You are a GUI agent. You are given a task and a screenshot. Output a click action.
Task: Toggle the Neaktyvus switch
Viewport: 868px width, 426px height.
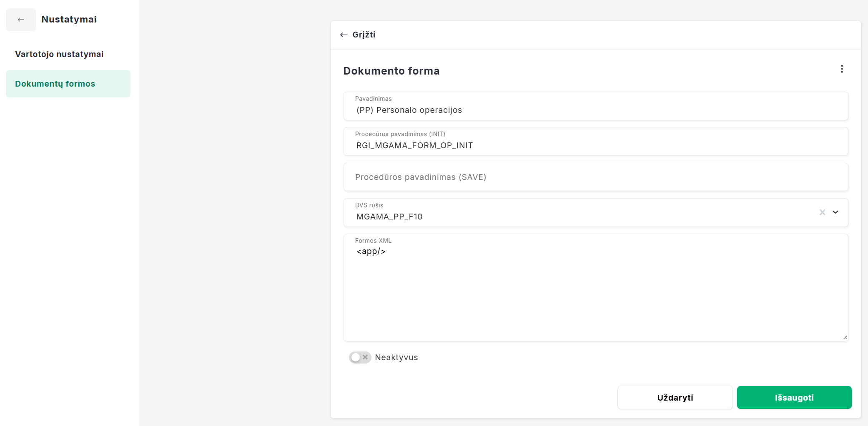click(x=360, y=357)
